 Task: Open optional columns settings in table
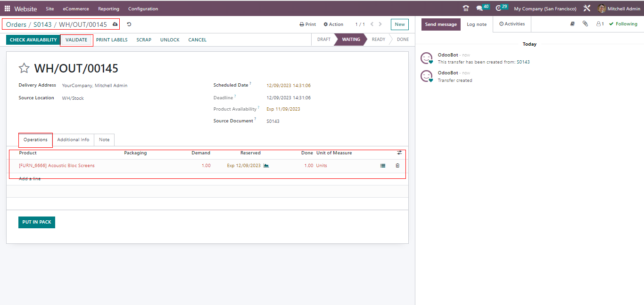399,153
